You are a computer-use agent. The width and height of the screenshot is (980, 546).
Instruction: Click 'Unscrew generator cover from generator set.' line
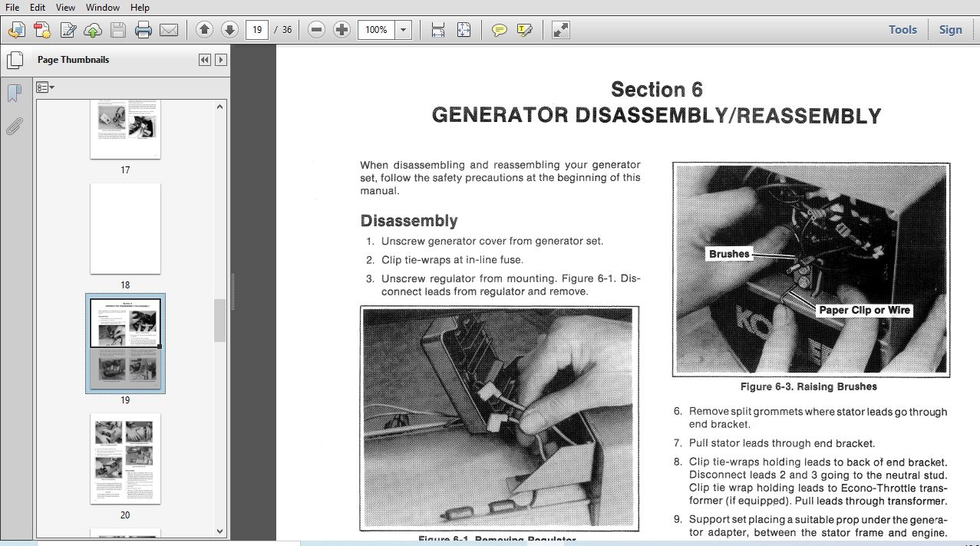coord(492,241)
